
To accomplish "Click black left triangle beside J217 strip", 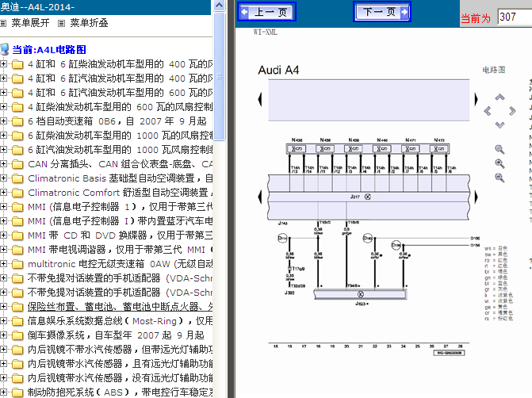I will (260, 197).
